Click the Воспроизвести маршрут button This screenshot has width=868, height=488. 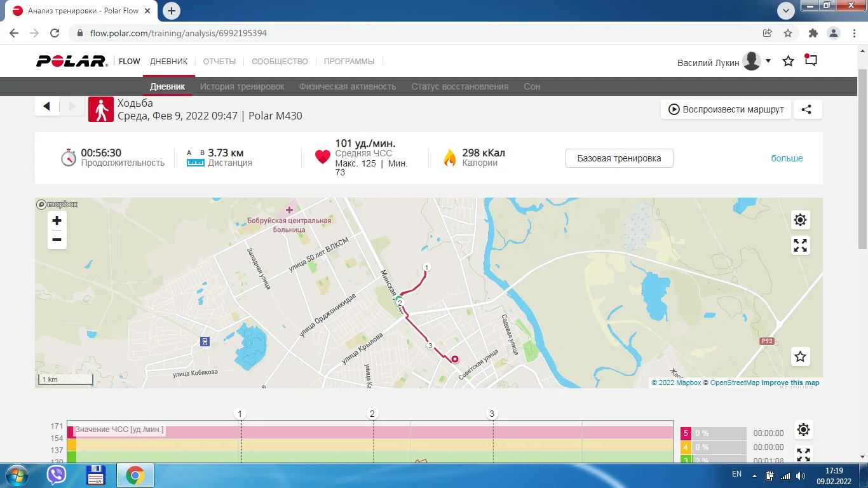point(726,109)
